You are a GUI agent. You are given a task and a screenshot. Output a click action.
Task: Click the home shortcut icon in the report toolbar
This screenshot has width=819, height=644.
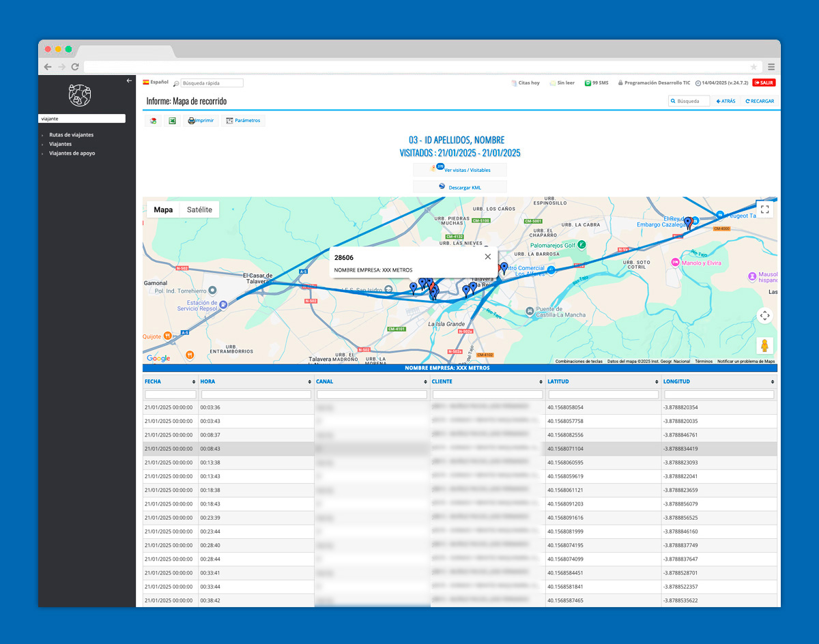pyautogui.click(x=154, y=121)
